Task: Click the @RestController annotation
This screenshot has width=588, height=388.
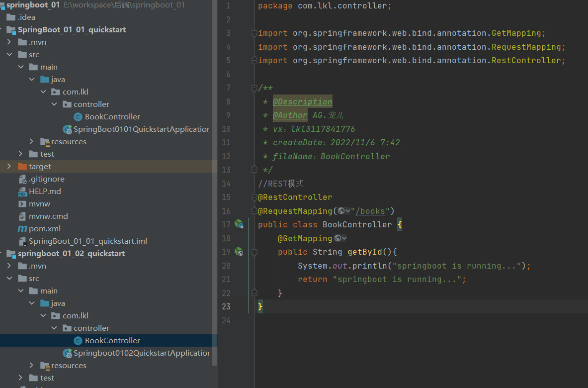Action: click(295, 197)
